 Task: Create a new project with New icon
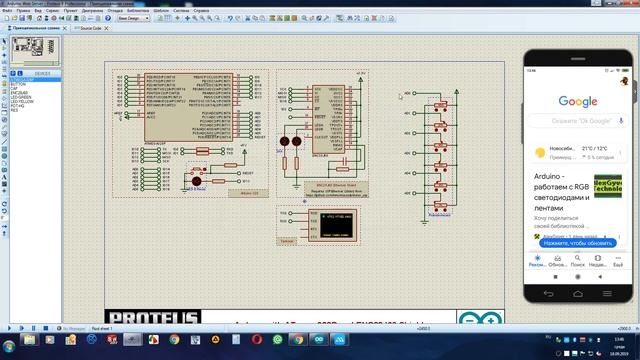click(x=7, y=18)
